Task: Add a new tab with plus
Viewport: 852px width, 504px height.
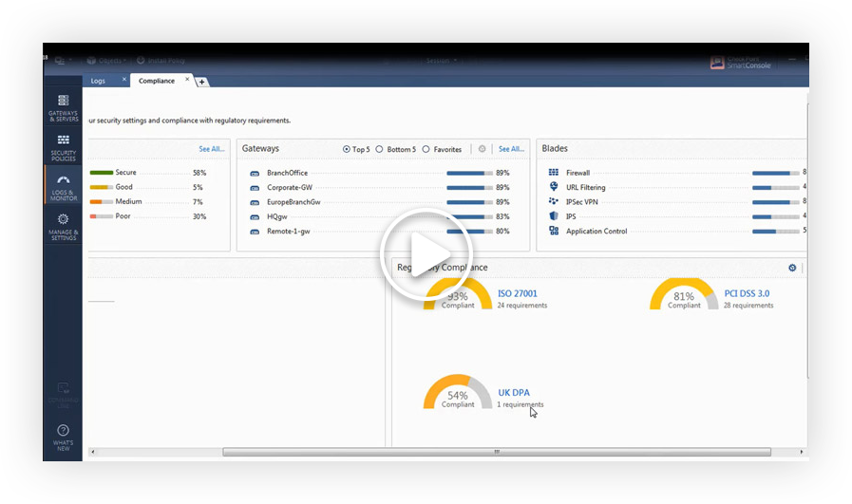Action: (201, 82)
